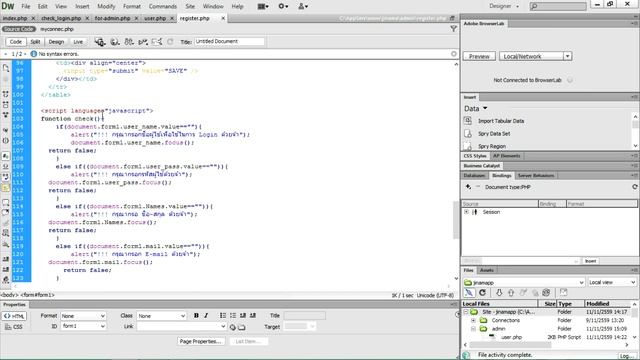Click the add binding plus icon

468,187
